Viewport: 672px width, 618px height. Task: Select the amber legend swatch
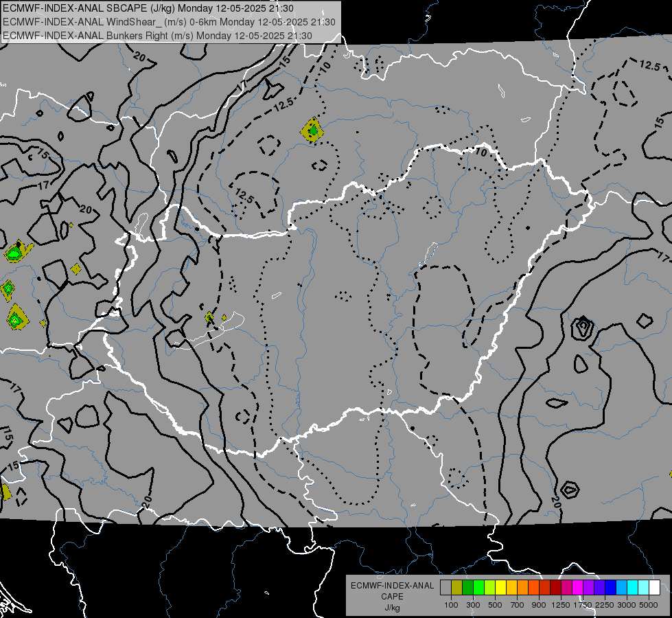tap(511, 588)
